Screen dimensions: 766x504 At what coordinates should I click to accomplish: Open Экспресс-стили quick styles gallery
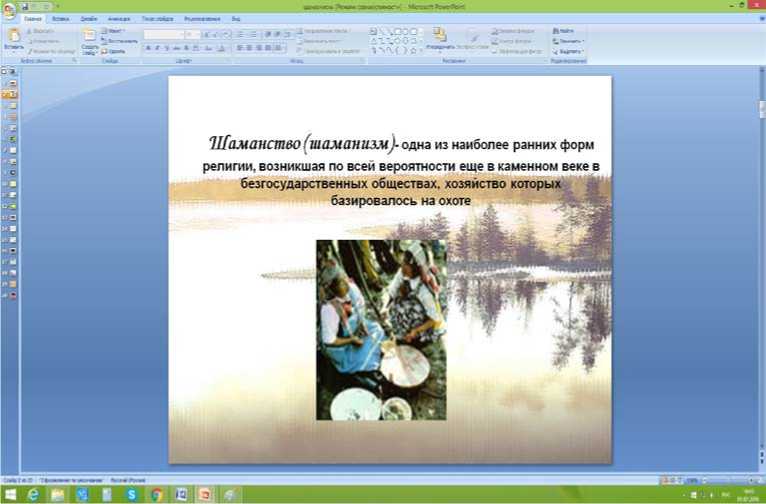(x=473, y=39)
